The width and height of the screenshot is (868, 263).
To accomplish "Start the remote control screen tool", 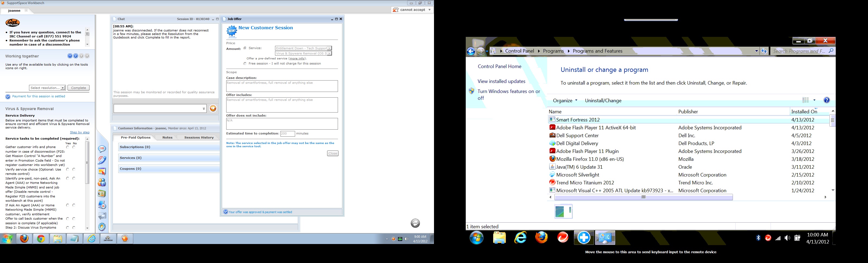I will click(x=102, y=171).
